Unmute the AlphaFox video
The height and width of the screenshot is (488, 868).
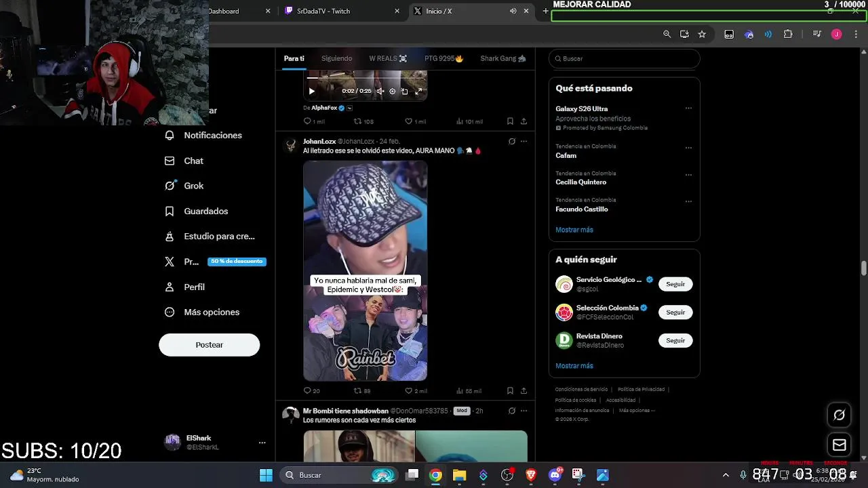pos(380,91)
